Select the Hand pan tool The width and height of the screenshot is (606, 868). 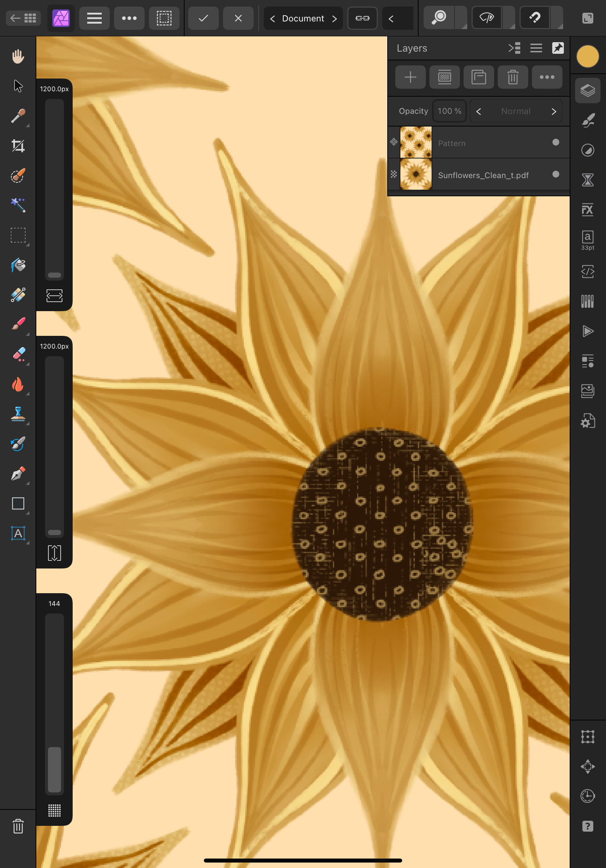18,57
